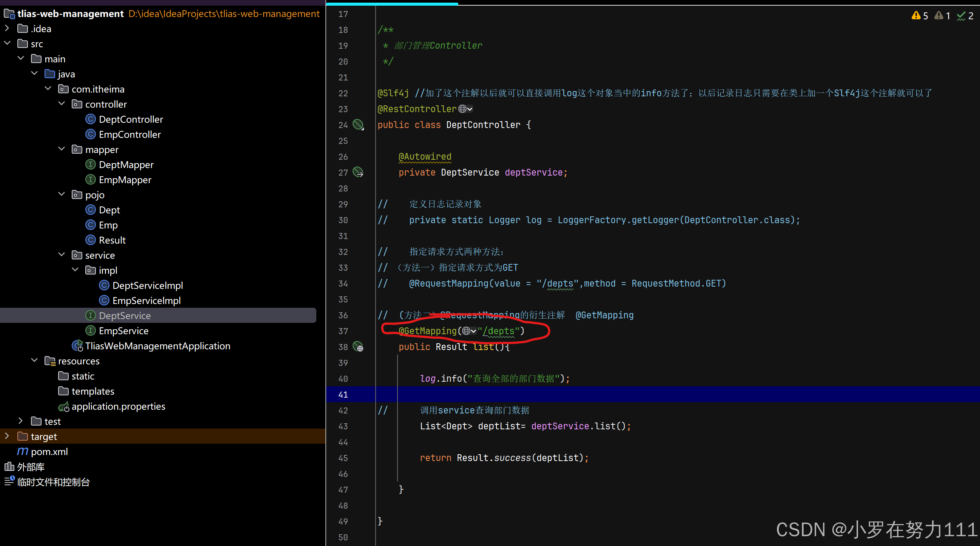Select the EmpService interface
Image resolution: width=980 pixels, height=546 pixels.
pyautogui.click(x=124, y=331)
